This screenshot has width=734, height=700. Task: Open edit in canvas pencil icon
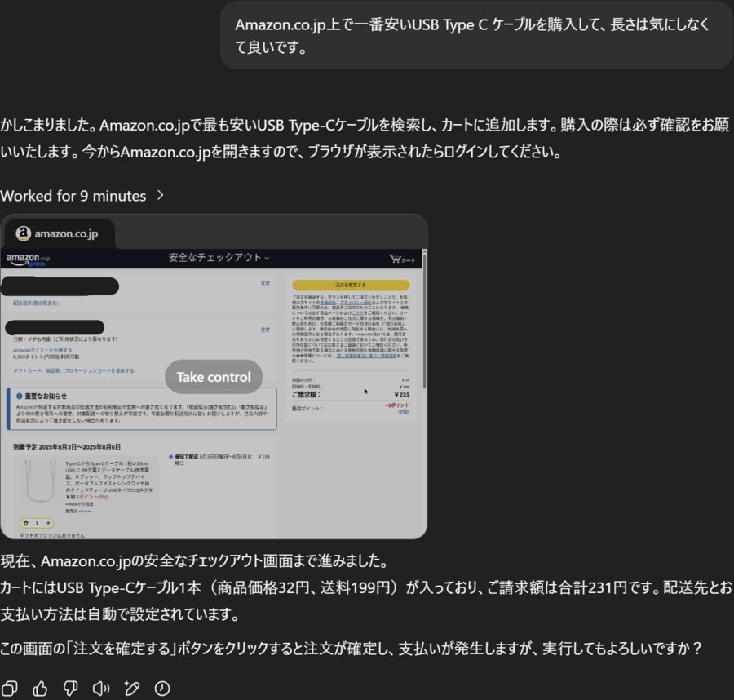(x=131, y=689)
